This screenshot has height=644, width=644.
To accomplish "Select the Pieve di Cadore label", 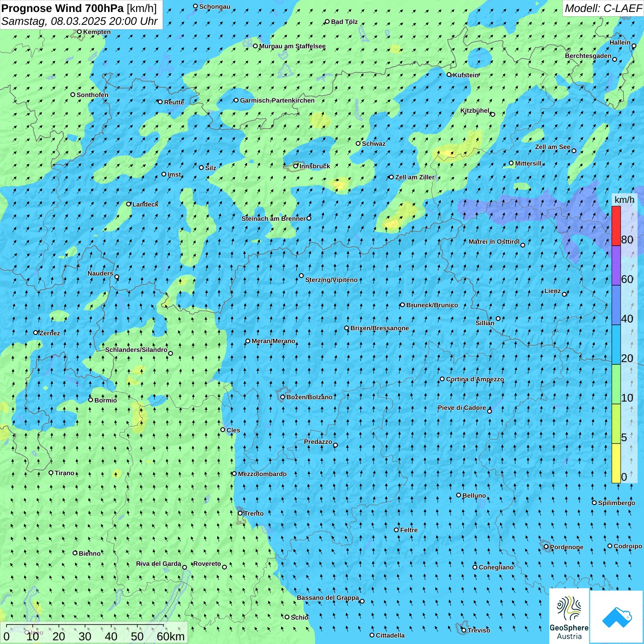I will point(462,408).
